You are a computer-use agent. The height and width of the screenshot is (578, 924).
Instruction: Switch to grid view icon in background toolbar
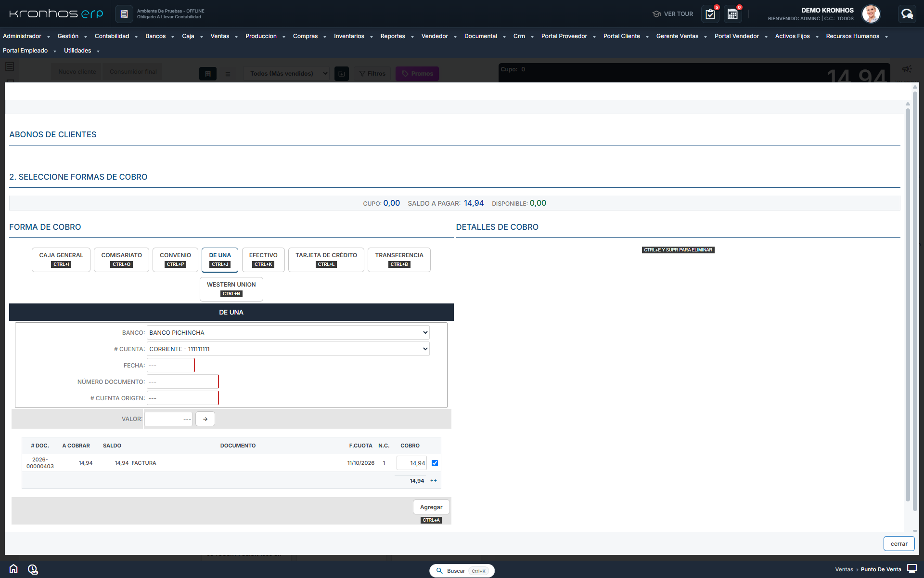(208, 74)
